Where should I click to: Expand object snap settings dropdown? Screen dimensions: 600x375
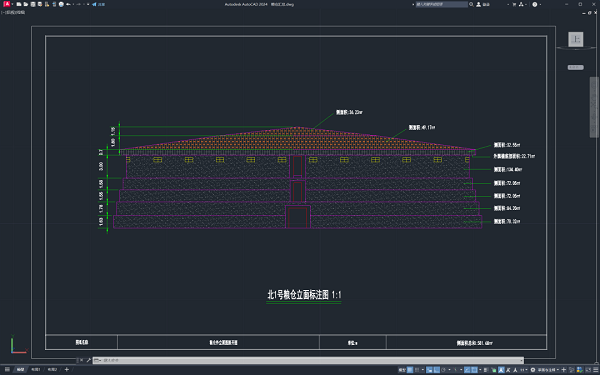tap(480, 370)
